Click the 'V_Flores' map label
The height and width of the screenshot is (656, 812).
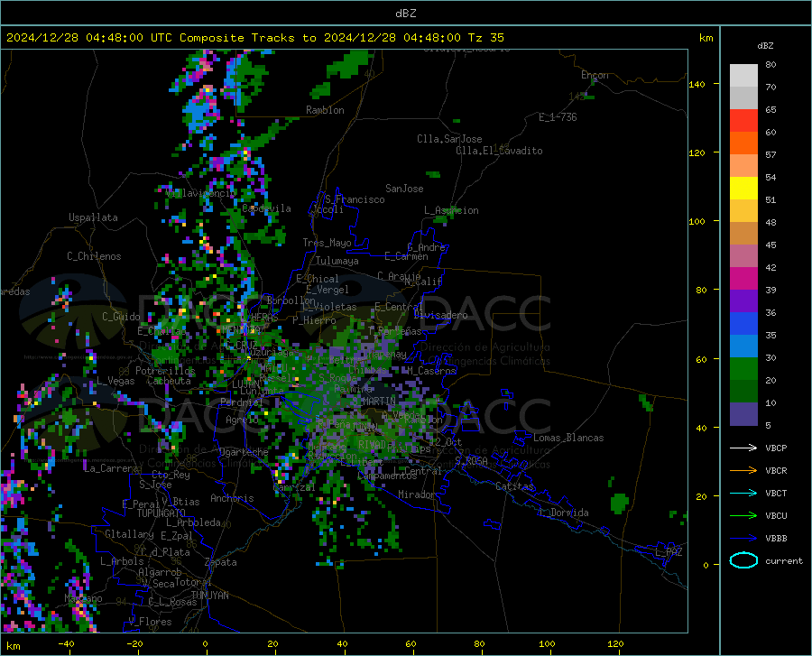[150, 622]
